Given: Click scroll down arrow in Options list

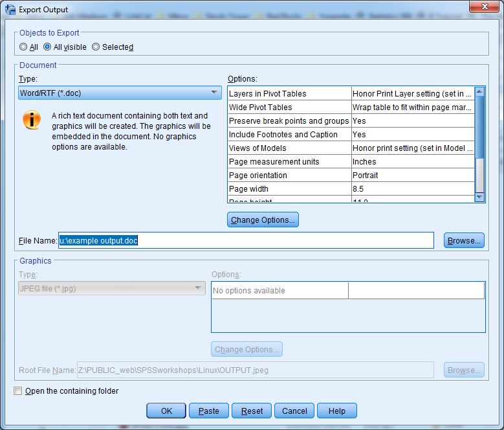Looking at the screenshot, I should coord(479,197).
